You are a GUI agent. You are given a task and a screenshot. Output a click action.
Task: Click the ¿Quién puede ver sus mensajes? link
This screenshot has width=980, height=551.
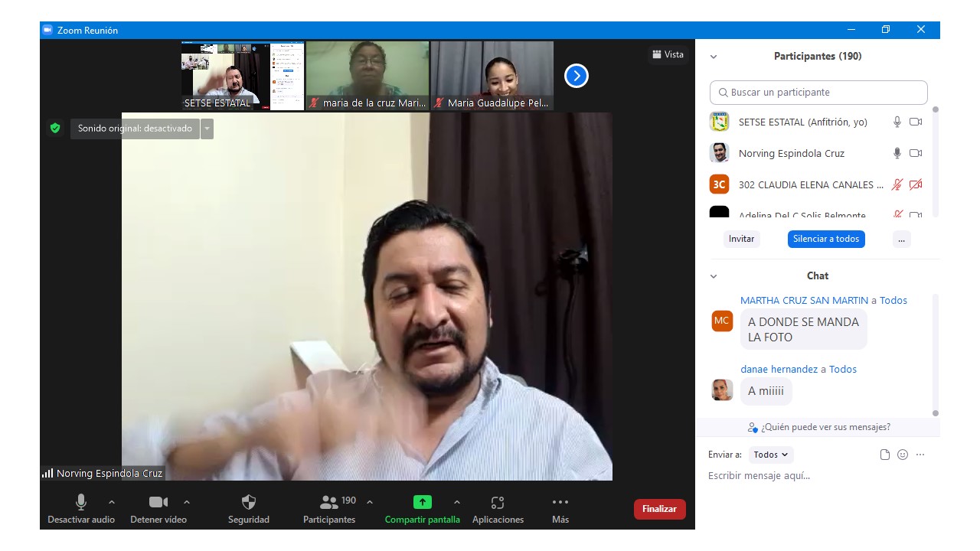825,427
